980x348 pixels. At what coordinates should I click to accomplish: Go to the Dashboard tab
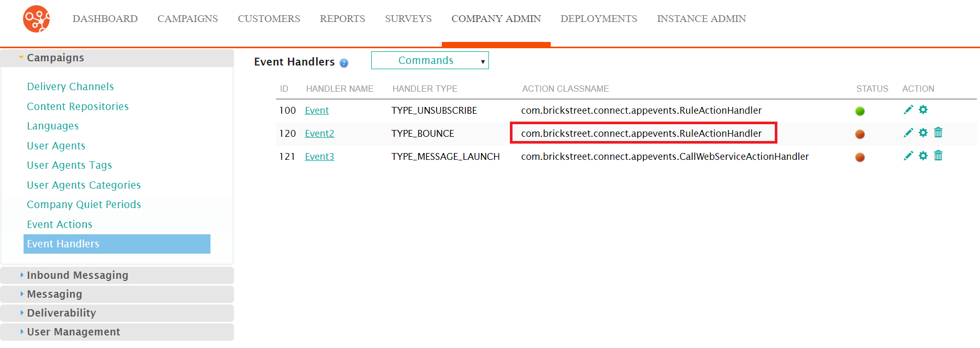(105, 19)
